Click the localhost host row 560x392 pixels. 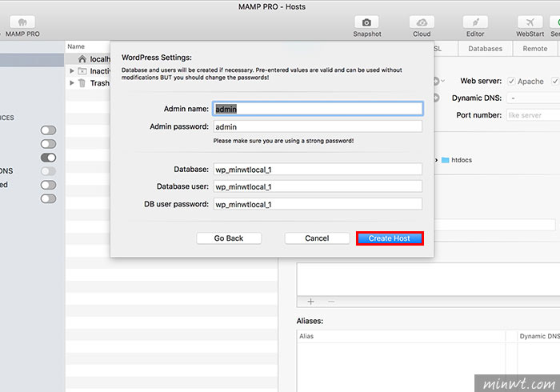point(88,59)
